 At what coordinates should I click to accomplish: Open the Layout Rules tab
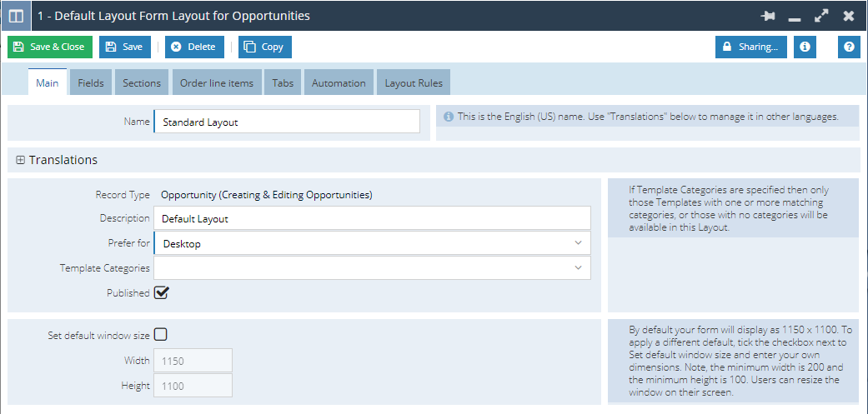pyautogui.click(x=414, y=82)
